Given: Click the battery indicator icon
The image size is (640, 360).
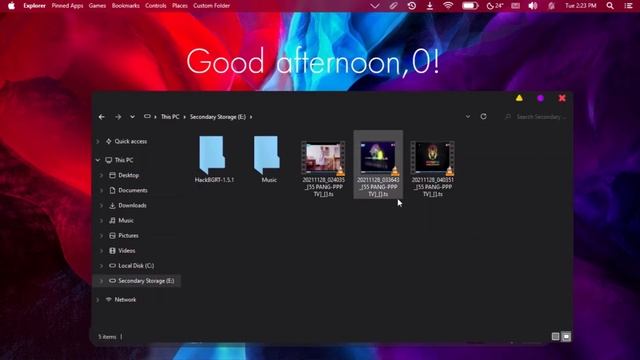Looking at the screenshot, I should pyautogui.click(x=470, y=6).
